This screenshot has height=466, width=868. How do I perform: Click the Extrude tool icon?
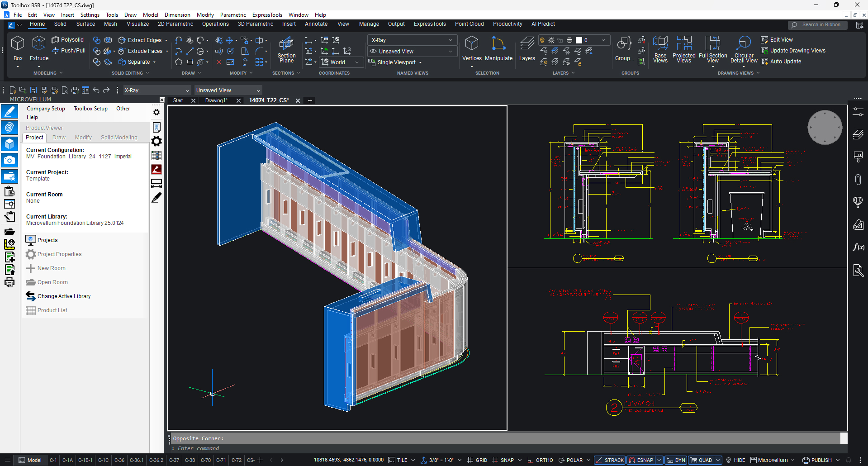pos(39,44)
